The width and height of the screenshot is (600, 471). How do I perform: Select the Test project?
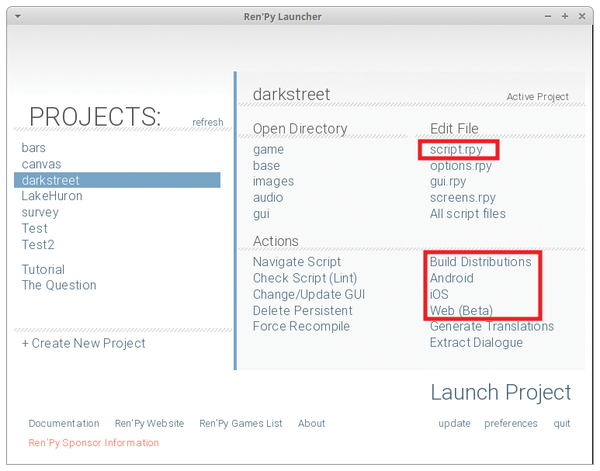(34, 228)
